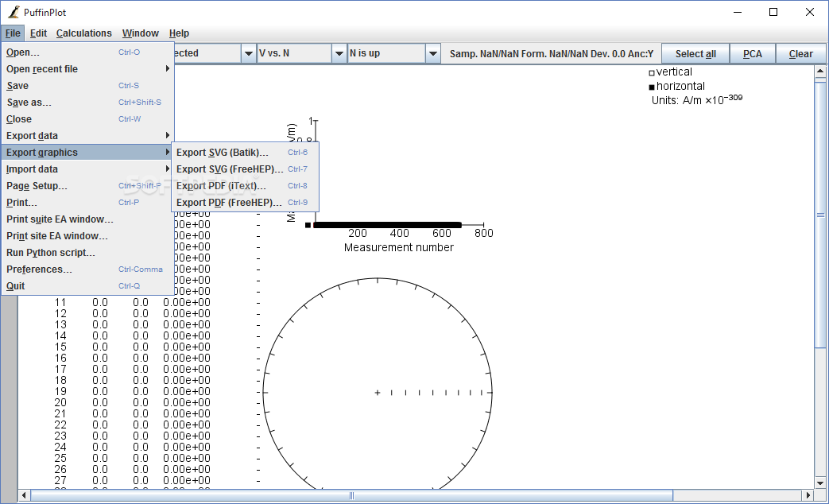Expand the Export data submenu
This screenshot has height=504, width=829.
click(x=87, y=136)
